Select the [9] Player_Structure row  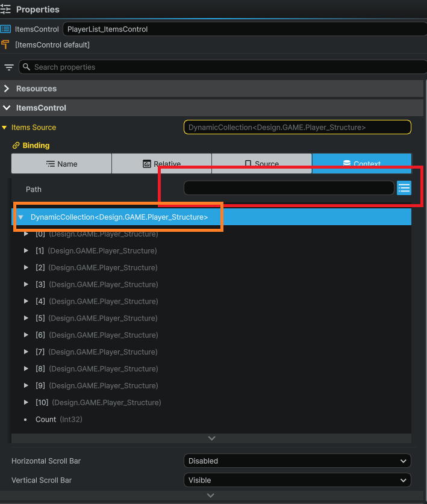tap(211, 386)
